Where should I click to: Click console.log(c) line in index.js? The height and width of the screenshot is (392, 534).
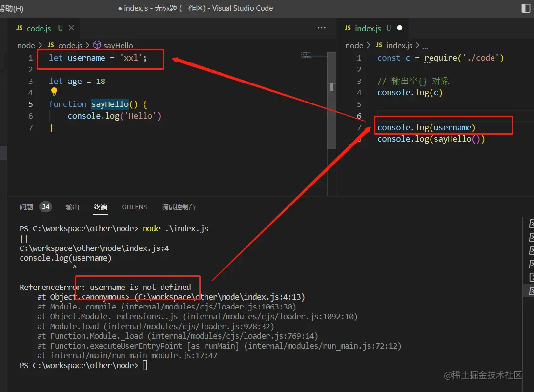[410, 93]
